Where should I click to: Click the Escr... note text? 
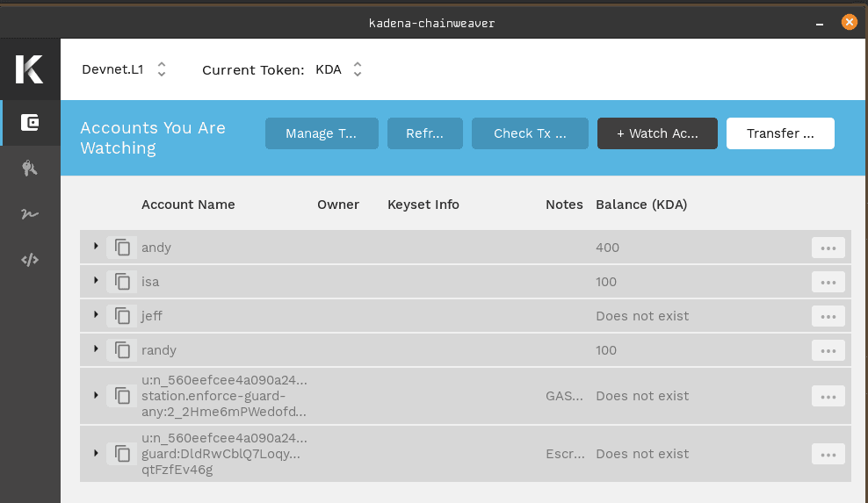pyautogui.click(x=565, y=454)
